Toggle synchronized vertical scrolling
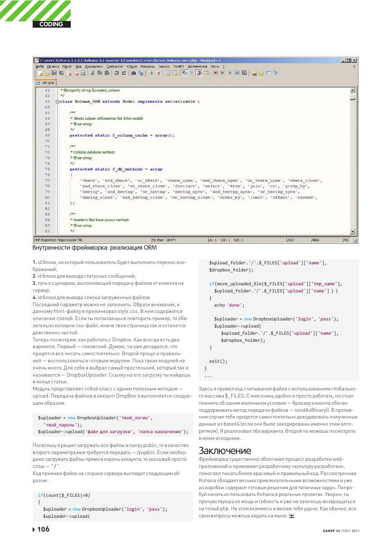The height and width of the screenshot is (550, 392). pyautogui.click(x=168, y=73)
